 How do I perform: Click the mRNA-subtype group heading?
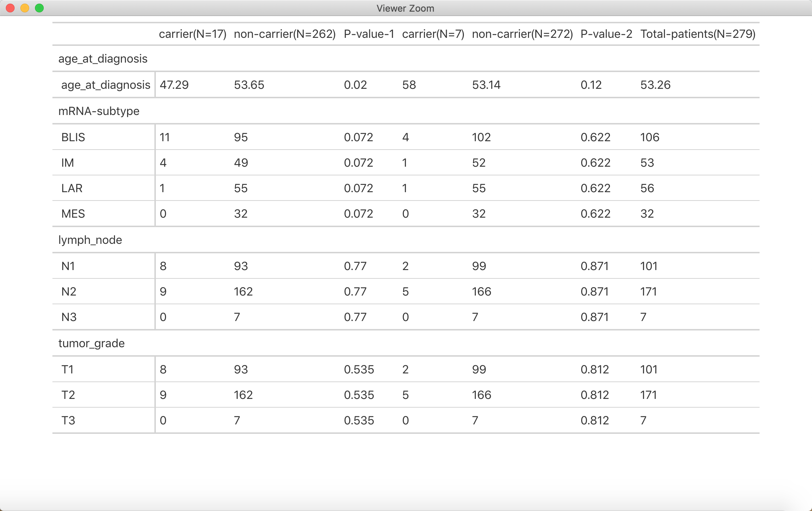pyautogui.click(x=99, y=111)
